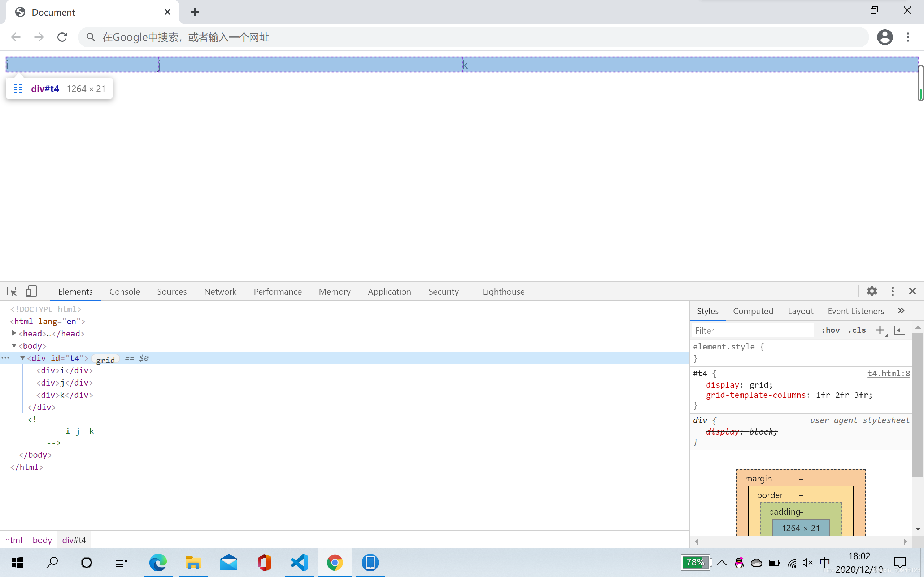
Task: Toggle the :hov element state panel
Action: point(831,330)
